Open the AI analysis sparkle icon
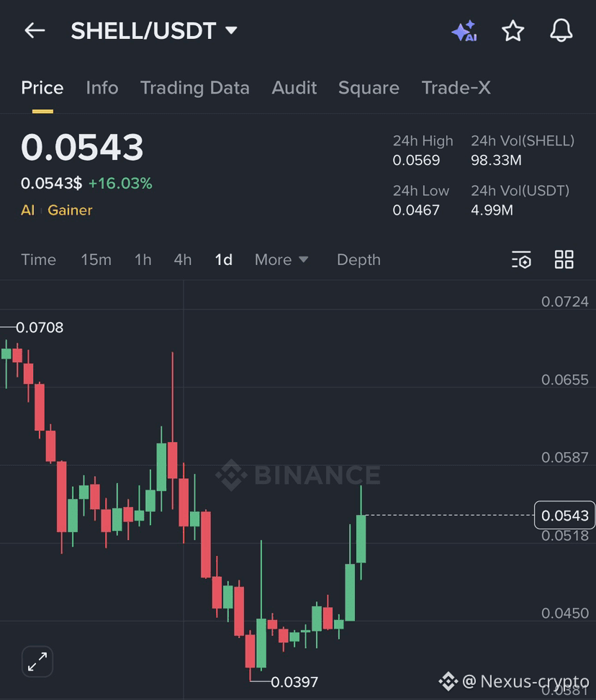This screenshot has width=596, height=700. click(464, 31)
